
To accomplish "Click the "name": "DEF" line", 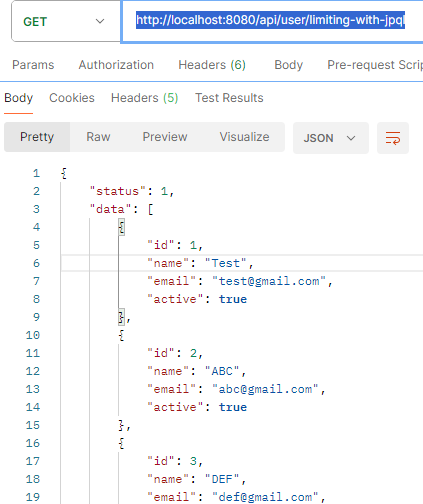I will tap(197, 479).
